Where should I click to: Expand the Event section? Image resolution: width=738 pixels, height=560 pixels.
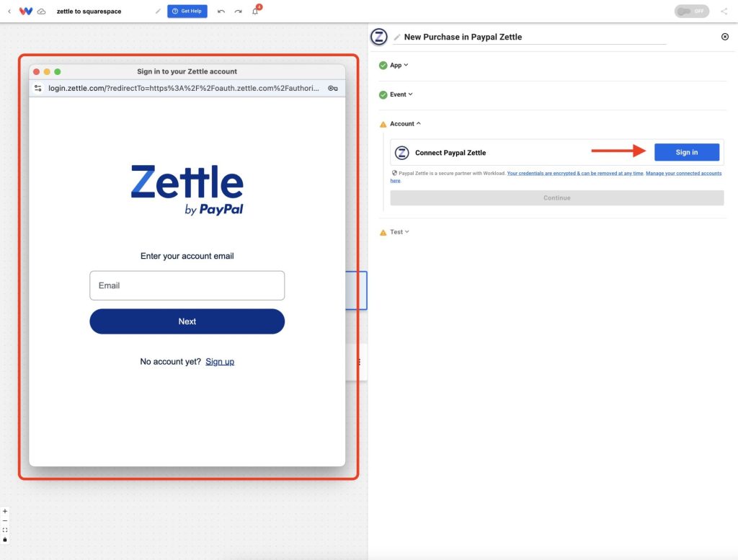point(401,94)
